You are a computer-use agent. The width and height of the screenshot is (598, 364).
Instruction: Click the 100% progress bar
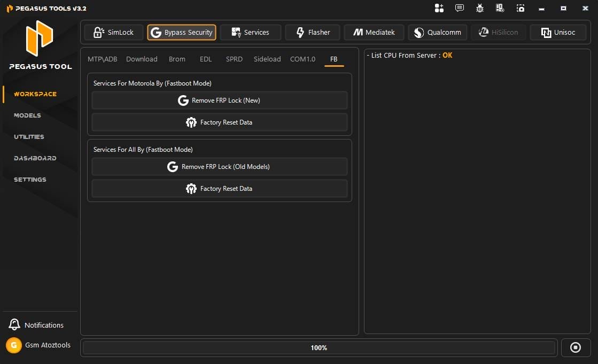click(319, 347)
